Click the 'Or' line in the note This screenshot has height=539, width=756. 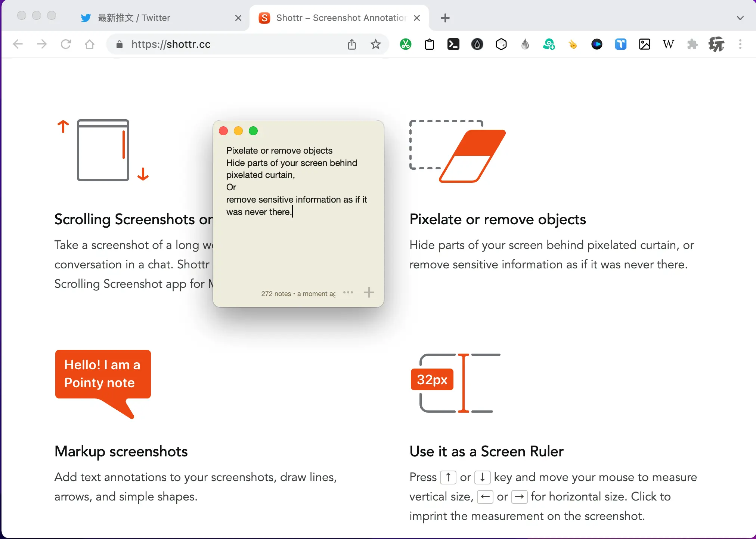pyautogui.click(x=231, y=187)
